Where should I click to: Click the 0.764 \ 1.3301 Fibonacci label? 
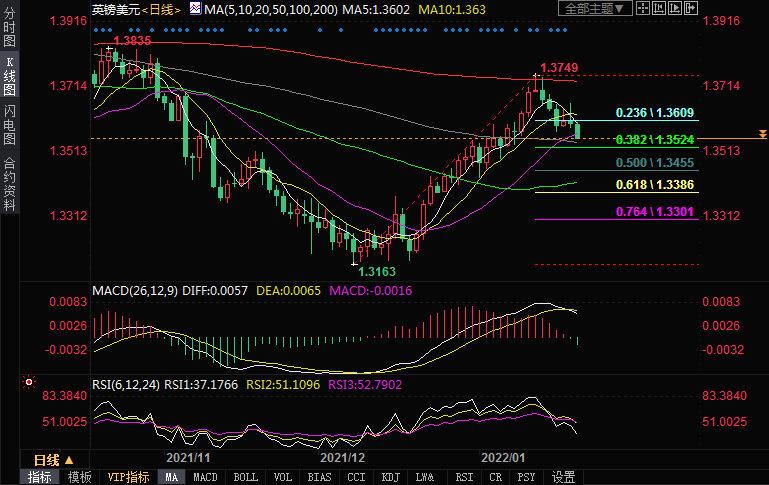655,212
